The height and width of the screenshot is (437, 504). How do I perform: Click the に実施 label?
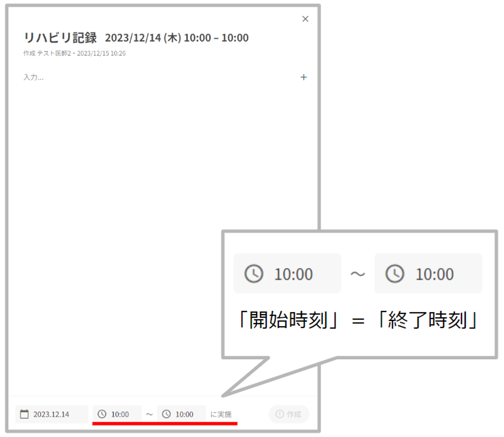(221, 414)
